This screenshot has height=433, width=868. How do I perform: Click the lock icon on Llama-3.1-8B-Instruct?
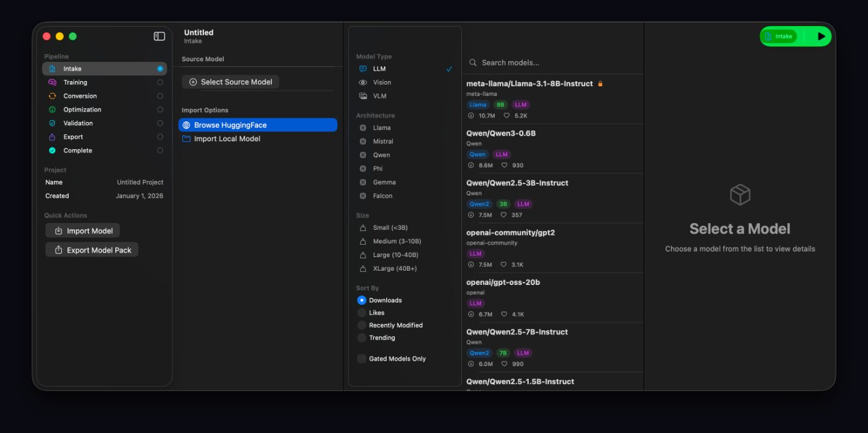tap(600, 84)
